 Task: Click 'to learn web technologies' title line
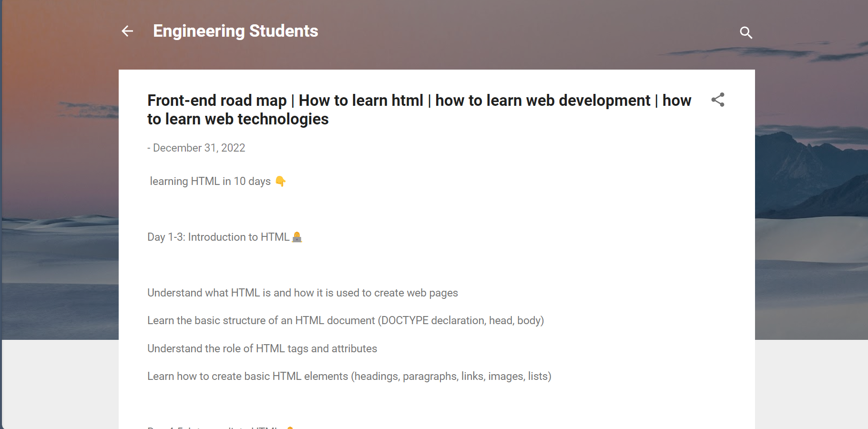tap(238, 119)
